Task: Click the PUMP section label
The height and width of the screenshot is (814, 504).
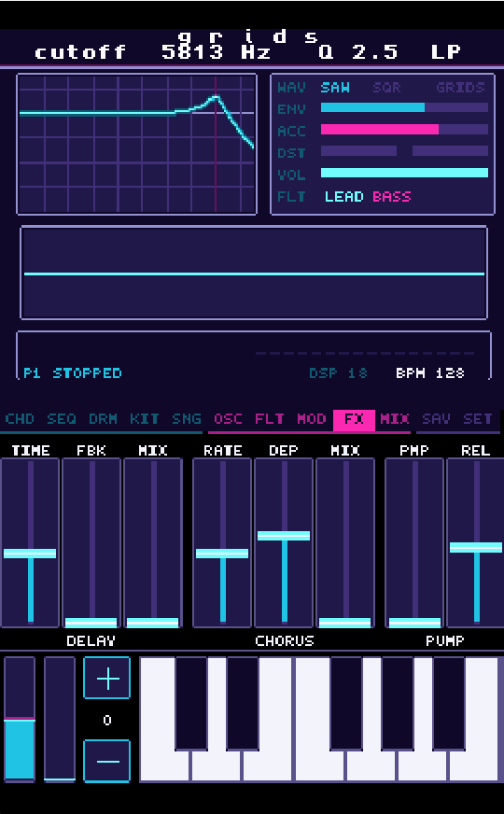Action: [x=445, y=640]
